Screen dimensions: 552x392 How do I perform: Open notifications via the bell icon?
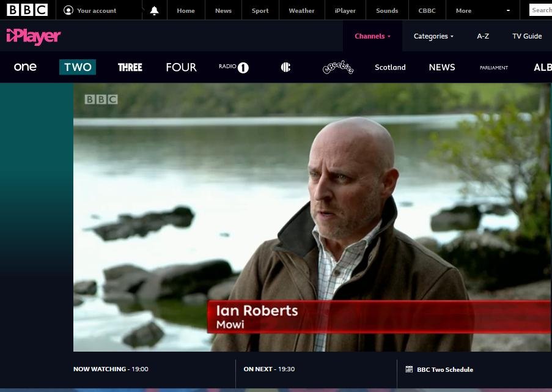point(153,10)
